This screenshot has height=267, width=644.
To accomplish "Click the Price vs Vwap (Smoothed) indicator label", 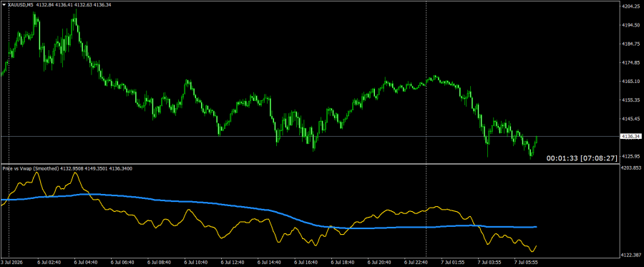I will click(x=31, y=168).
